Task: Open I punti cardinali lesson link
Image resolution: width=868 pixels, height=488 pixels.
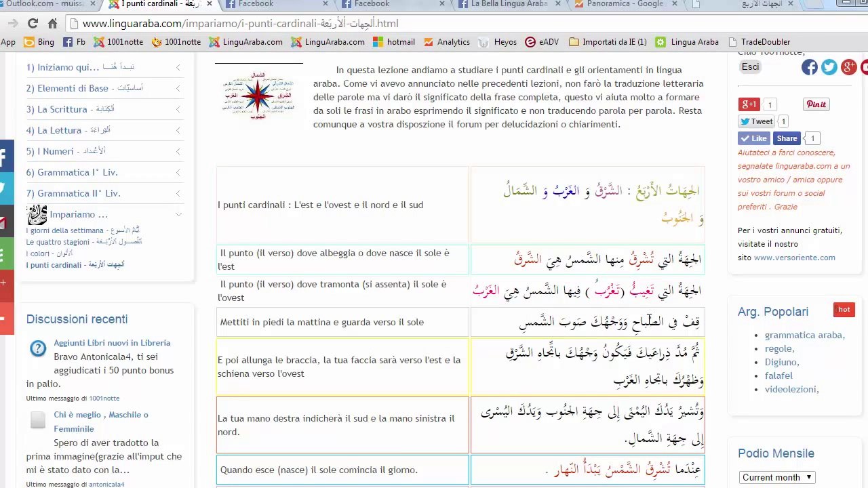Action: 75,265
